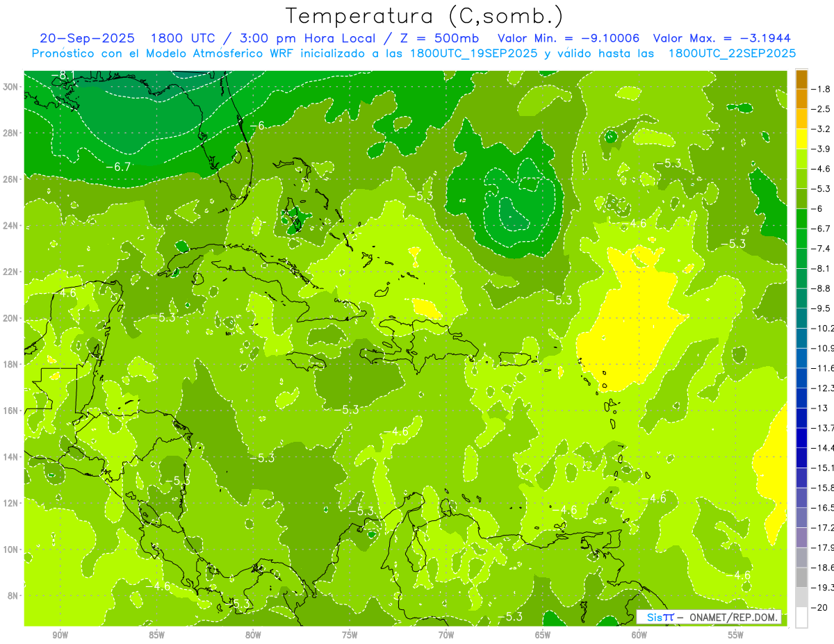Click the 20N latitude axis label
The width and height of the screenshot is (834, 644).
(x=12, y=318)
